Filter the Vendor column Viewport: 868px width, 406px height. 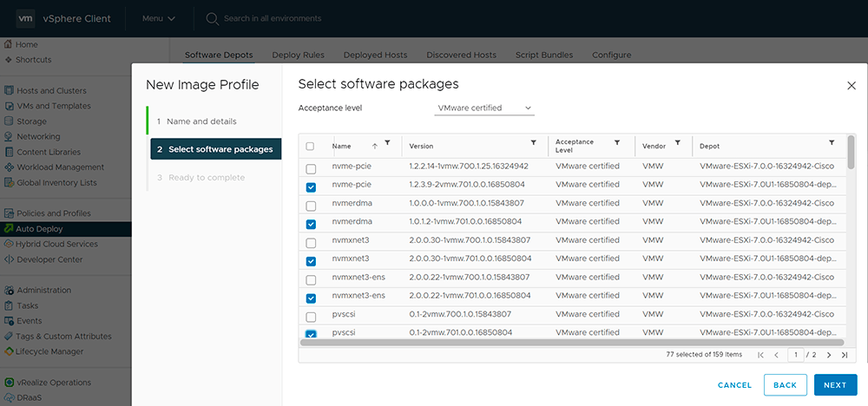[x=677, y=143]
